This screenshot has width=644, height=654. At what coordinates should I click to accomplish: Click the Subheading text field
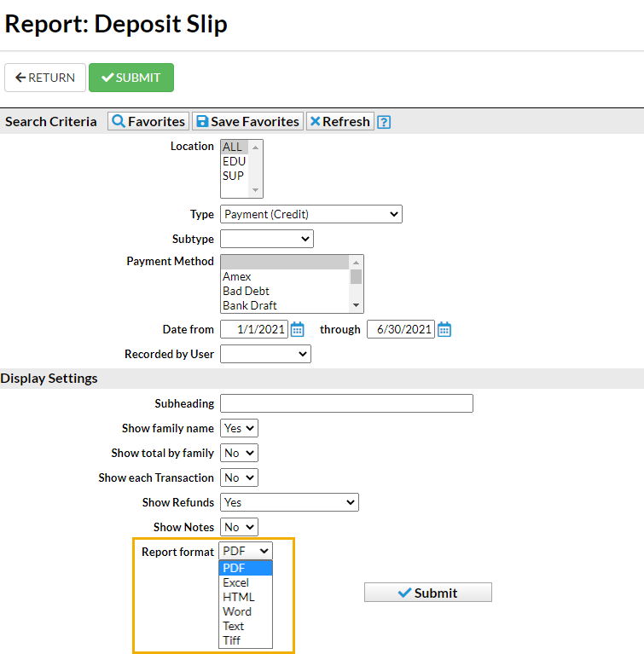click(346, 403)
